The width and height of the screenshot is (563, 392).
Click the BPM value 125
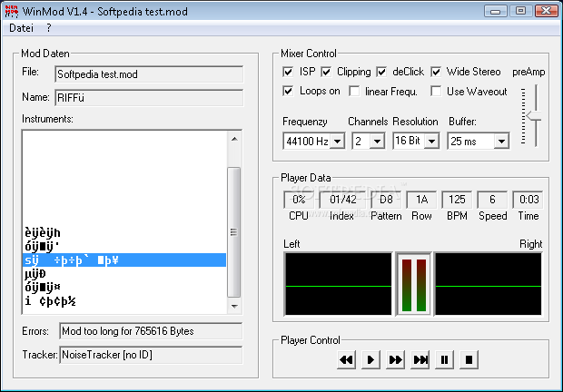pos(457,200)
